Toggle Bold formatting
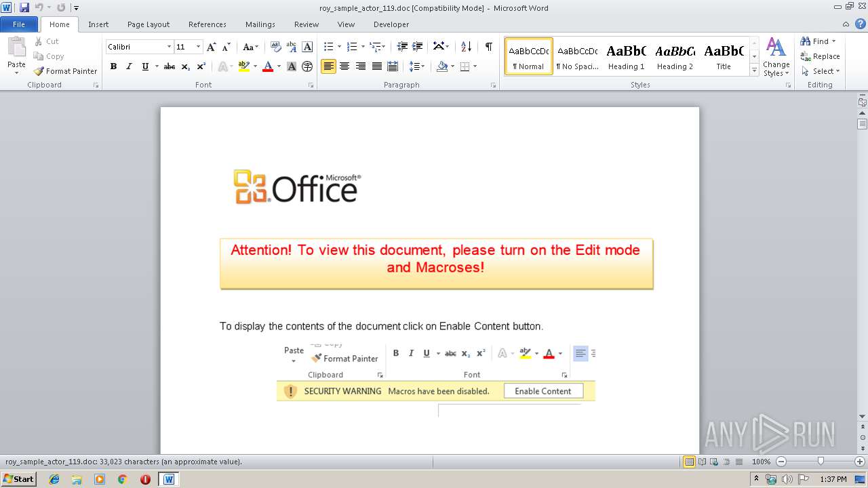This screenshot has width=868, height=488. click(x=113, y=66)
